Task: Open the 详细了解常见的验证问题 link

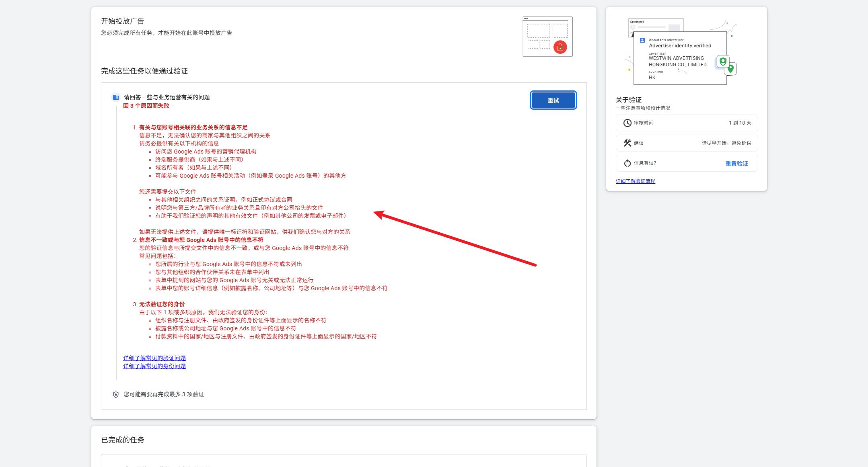Action: pos(154,358)
